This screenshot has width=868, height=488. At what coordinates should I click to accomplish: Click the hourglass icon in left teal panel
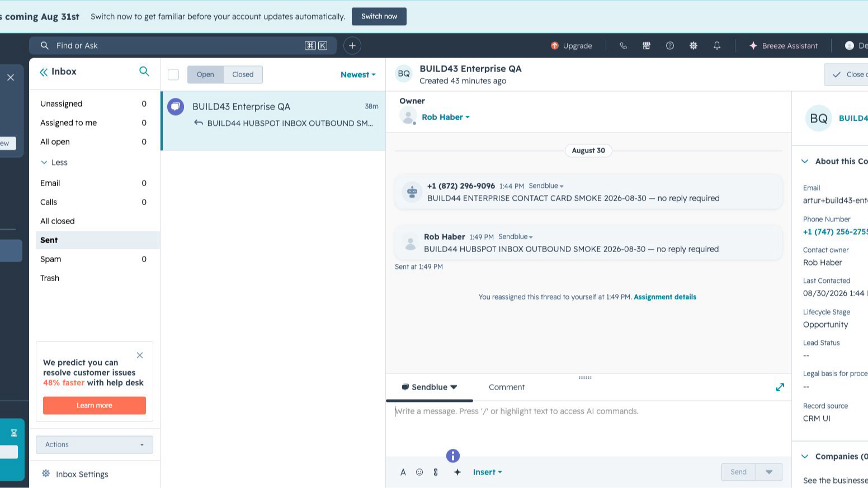[14, 433]
